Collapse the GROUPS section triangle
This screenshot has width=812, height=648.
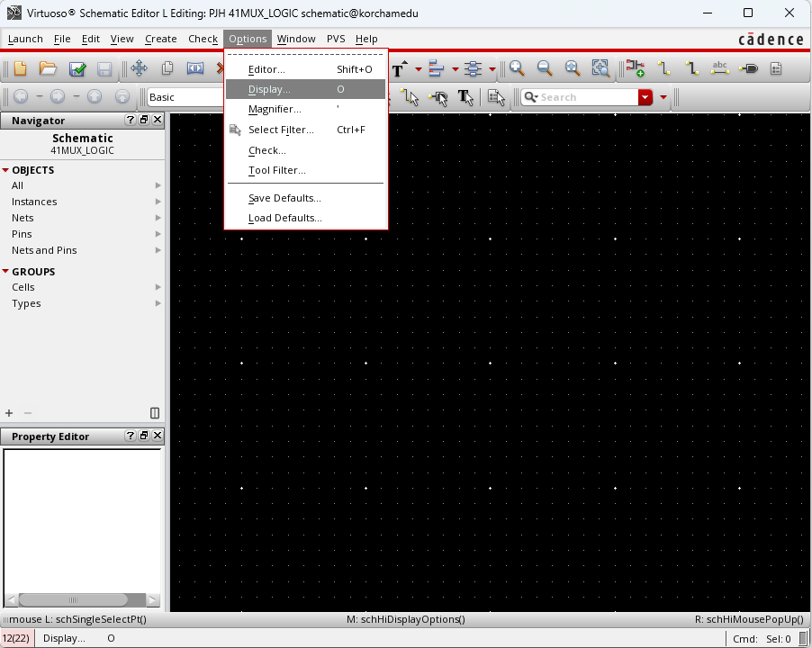coord(5,271)
